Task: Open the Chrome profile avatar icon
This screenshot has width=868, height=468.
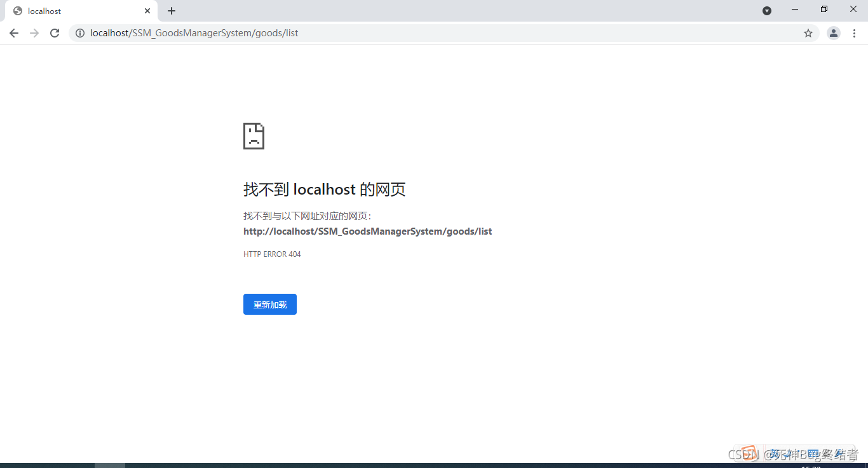Action: (x=833, y=33)
